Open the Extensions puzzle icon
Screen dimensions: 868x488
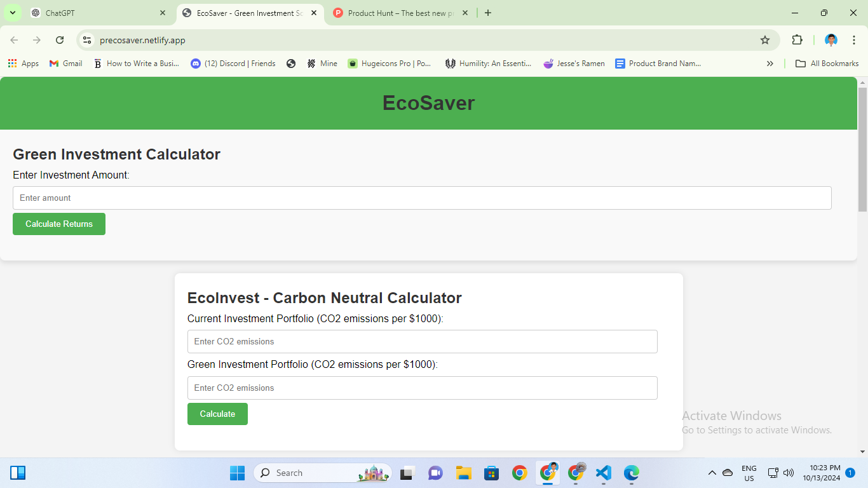pos(797,39)
